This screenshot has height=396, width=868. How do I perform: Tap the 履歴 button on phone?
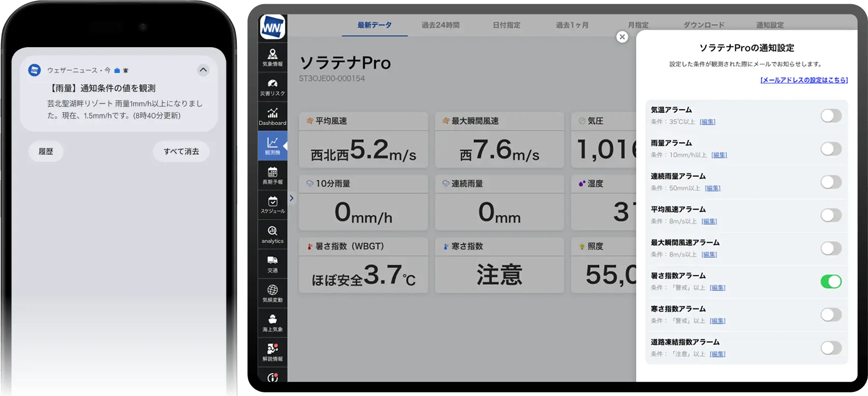point(46,151)
